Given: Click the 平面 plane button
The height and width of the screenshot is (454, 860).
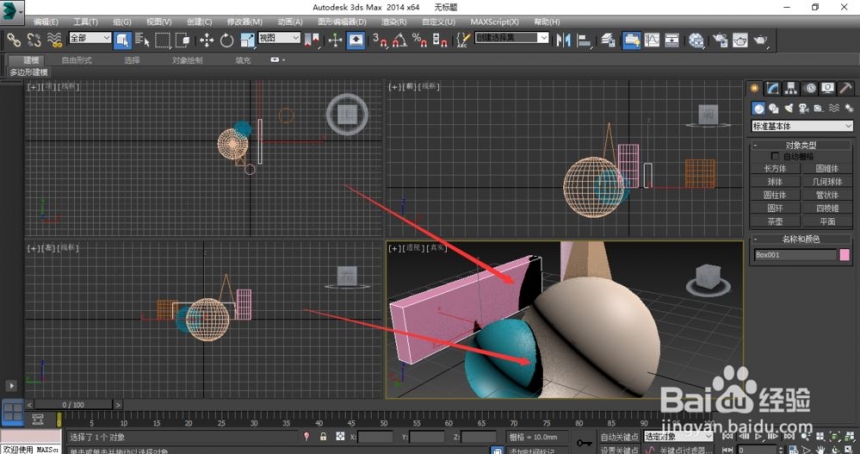Looking at the screenshot, I should 827,222.
